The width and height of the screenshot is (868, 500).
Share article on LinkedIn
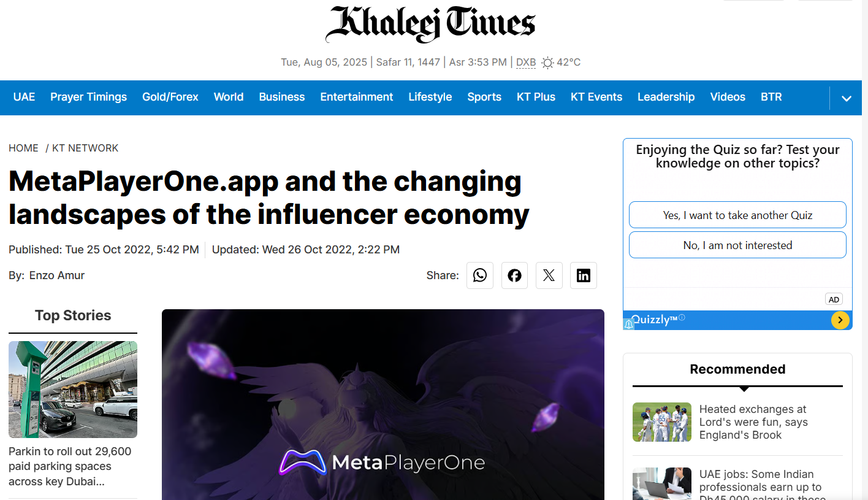pyautogui.click(x=583, y=275)
